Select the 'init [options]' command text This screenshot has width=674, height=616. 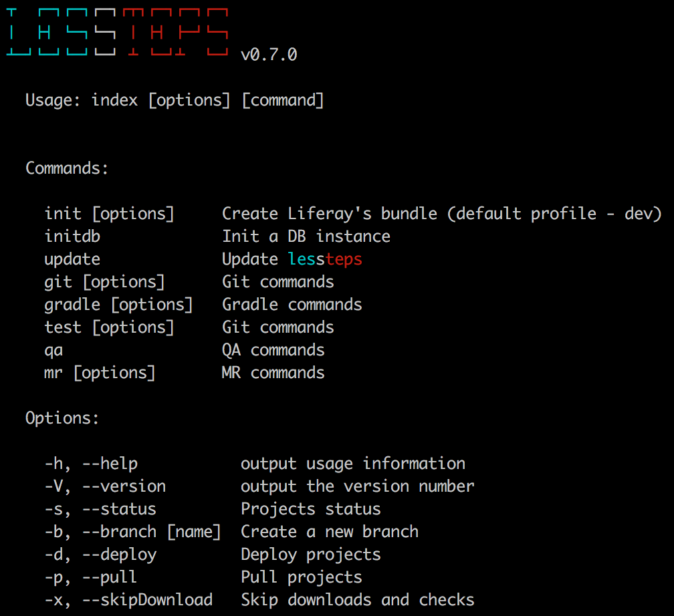pyautogui.click(x=109, y=214)
